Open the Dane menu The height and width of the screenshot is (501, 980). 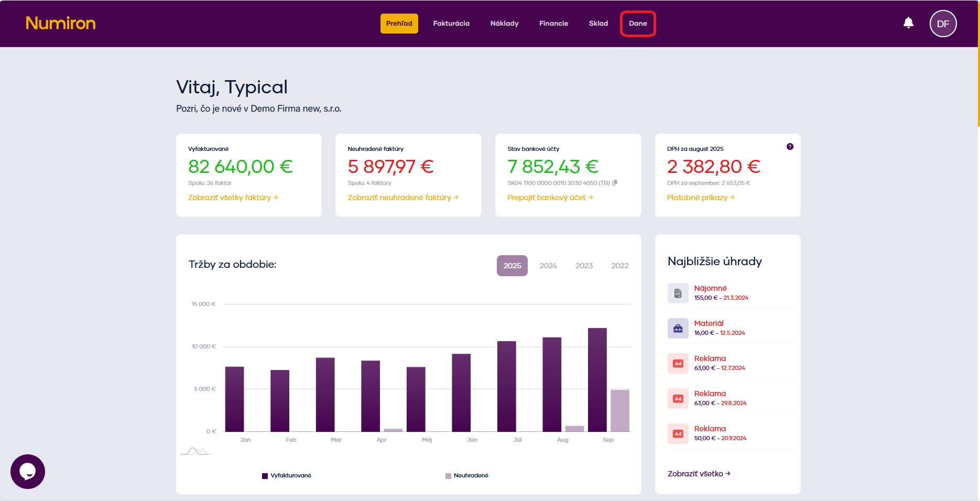638,24
